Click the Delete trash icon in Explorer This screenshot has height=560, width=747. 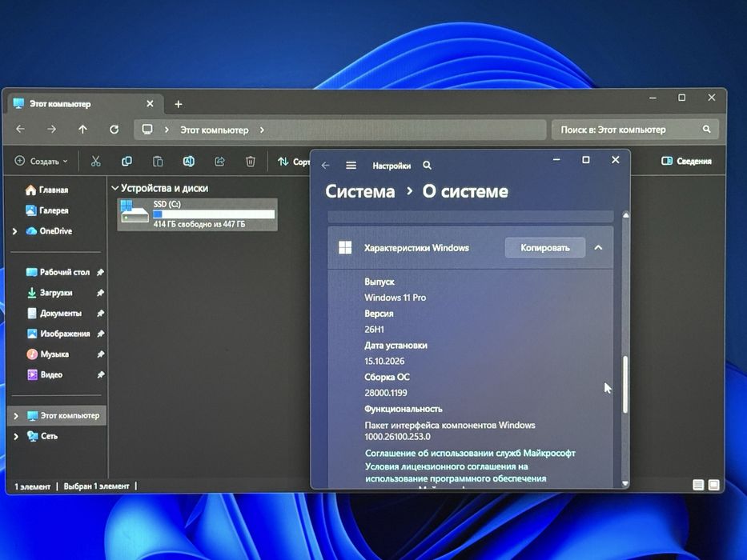point(251,162)
